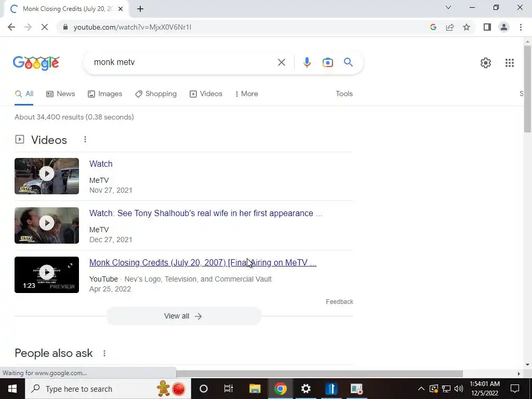Click the Google account icon in address bar
The image size is (532, 399).
tap(433, 27)
